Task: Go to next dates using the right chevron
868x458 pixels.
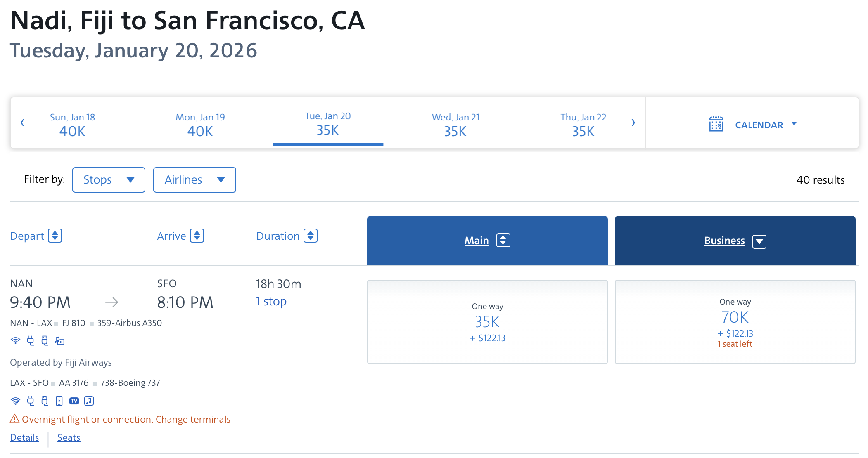Action: click(633, 123)
